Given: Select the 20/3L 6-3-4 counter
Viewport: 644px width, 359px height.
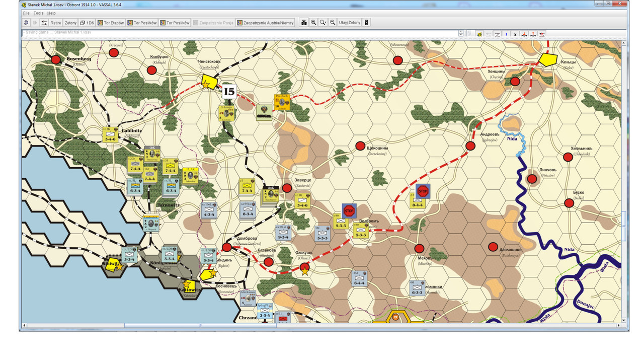Looking at the screenshot, I should click(x=135, y=187).
